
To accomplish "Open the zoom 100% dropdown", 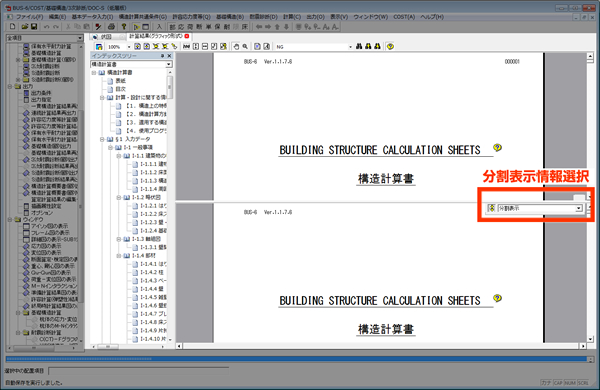I will [129, 47].
